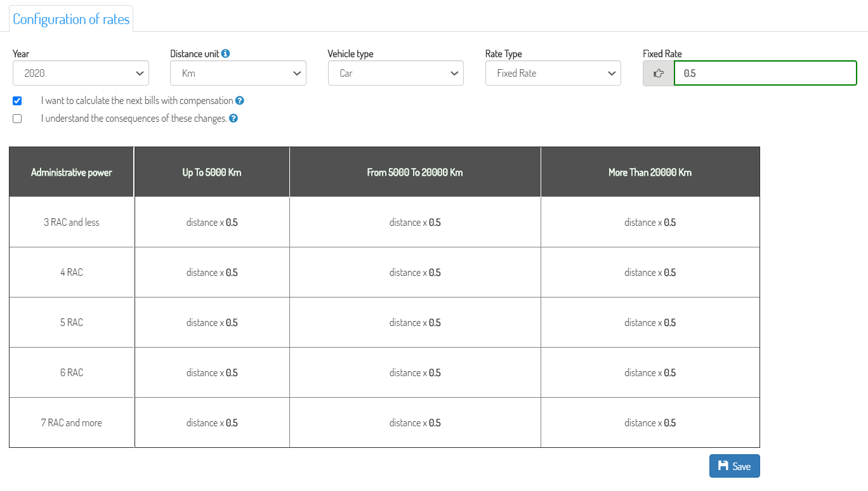Click the Distance unit label text

195,54
